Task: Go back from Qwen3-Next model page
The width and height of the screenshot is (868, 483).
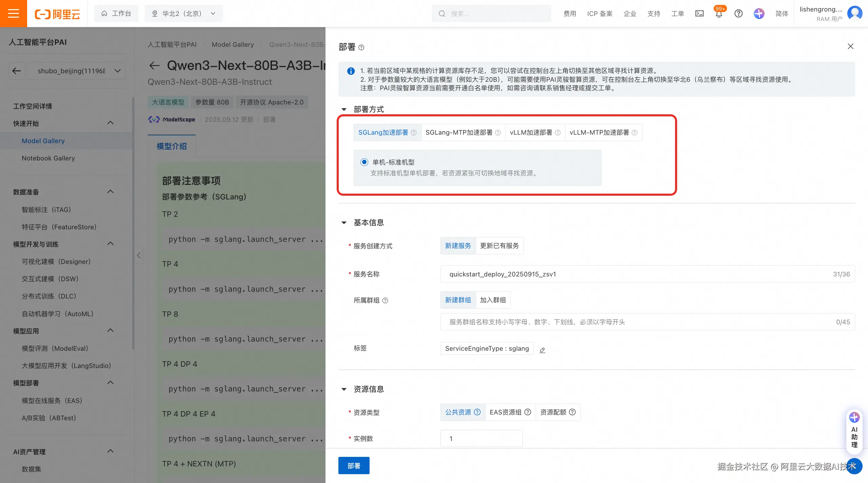Action: click(x=154, y=65)
